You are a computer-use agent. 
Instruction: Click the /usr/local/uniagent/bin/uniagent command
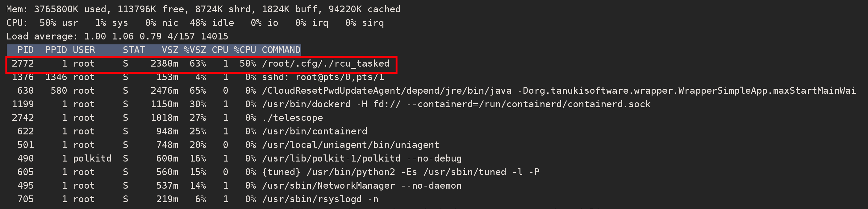[350, 145]
